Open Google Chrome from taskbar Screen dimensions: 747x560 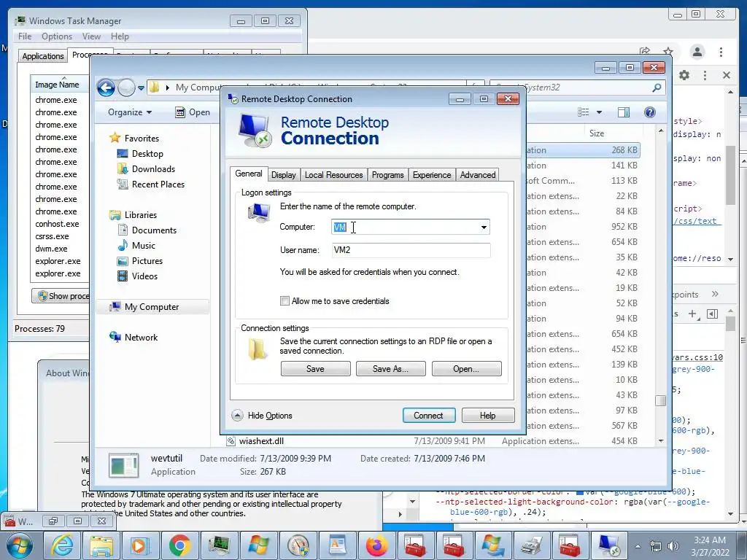(179, 545)
